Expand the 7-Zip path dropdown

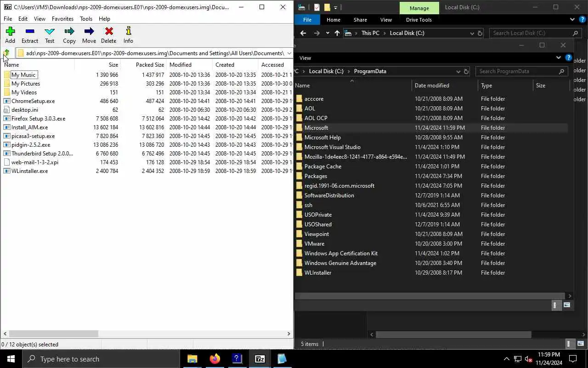click(289, 53)
